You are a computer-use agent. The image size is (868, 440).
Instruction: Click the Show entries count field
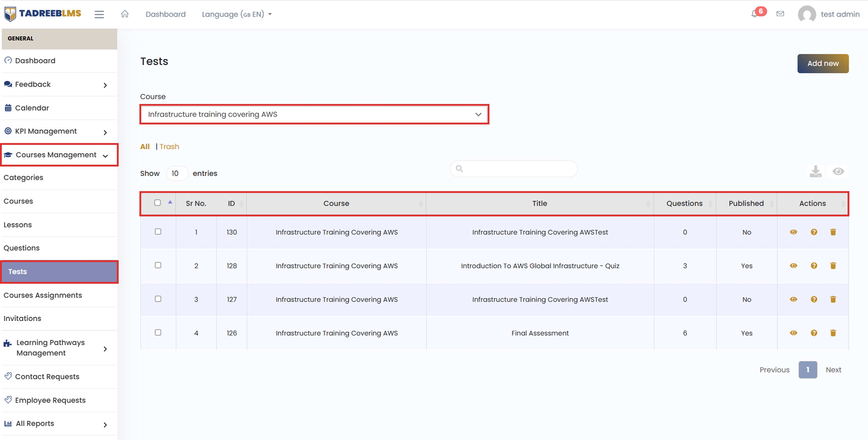point(177,173)
